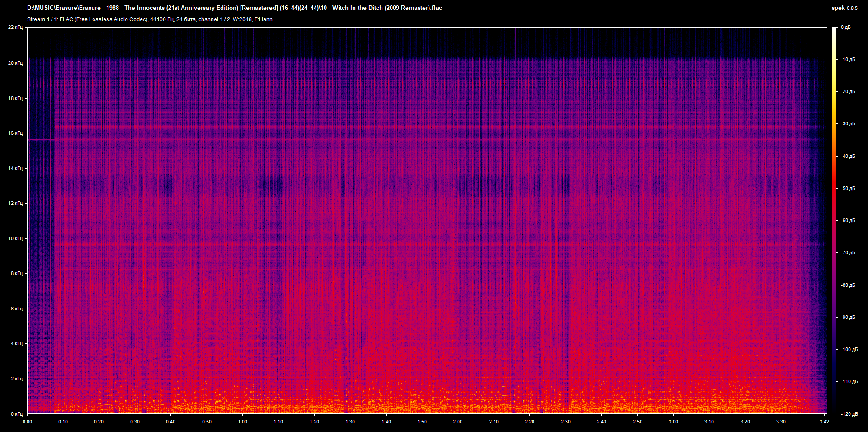The image size is (868, 432).
Task: Click the 0:50 time axis label
Action: [x=207, y=422]
